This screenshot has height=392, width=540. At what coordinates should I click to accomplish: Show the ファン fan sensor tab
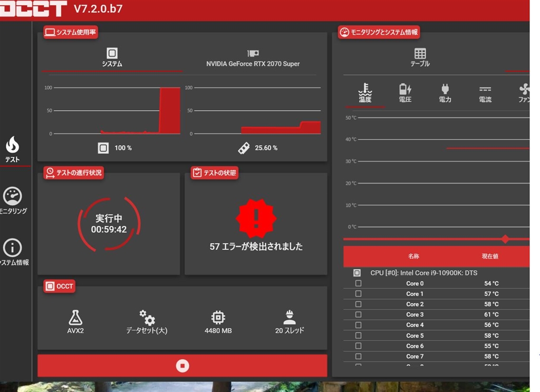click(x=524, y=93)
